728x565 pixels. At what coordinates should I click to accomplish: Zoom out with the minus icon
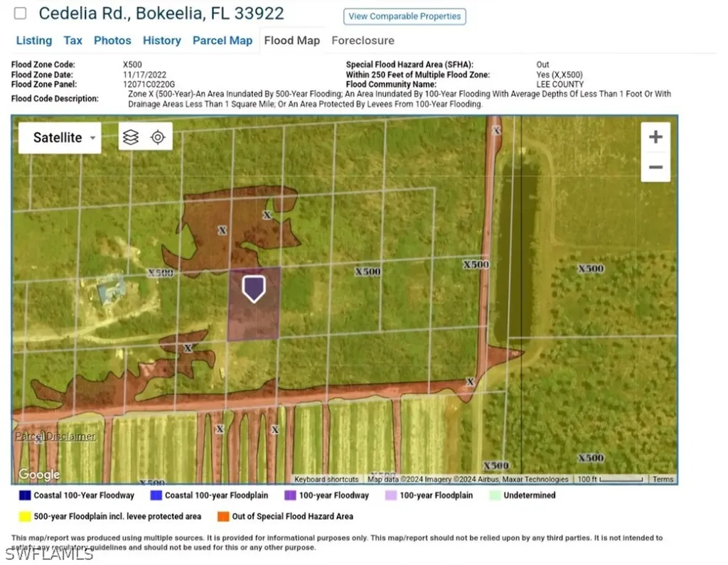pos(655,167)
